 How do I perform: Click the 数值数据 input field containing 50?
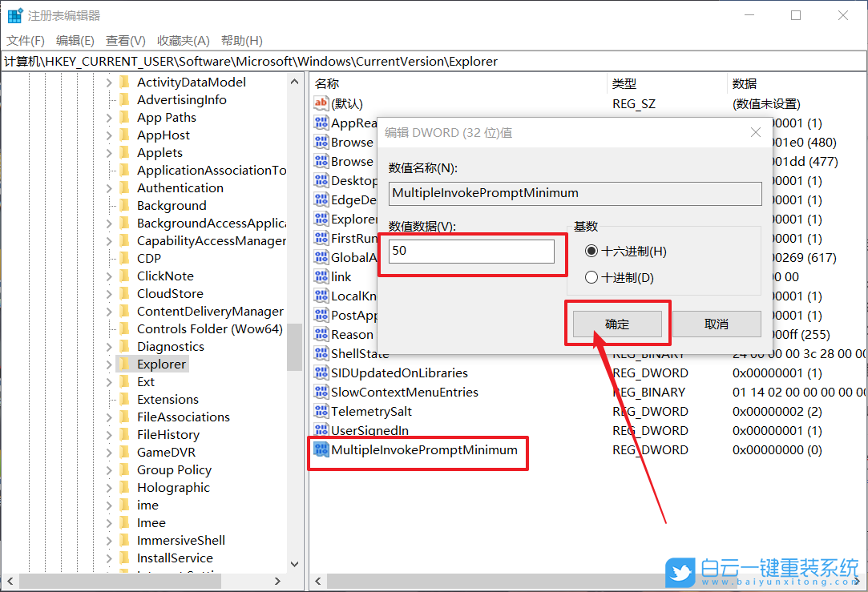(x=471, y=251)
